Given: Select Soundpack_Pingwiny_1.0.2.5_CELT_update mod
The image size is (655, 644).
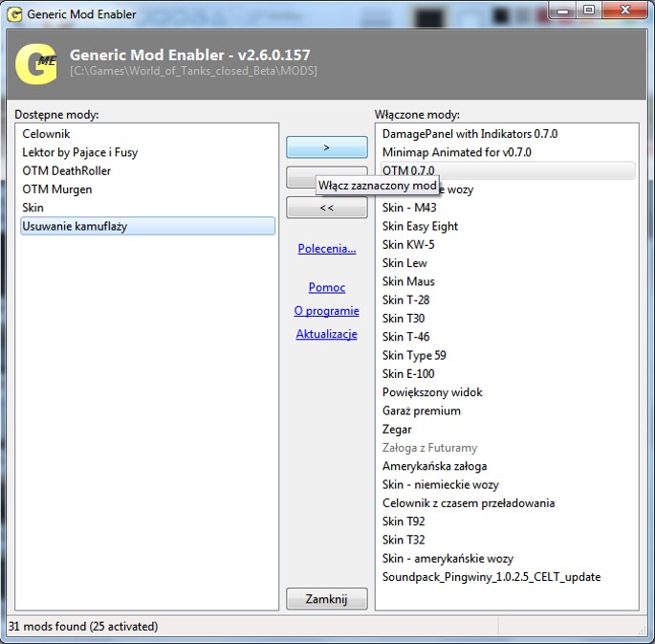Looking at the screenshot, I should tap(508, 577).
